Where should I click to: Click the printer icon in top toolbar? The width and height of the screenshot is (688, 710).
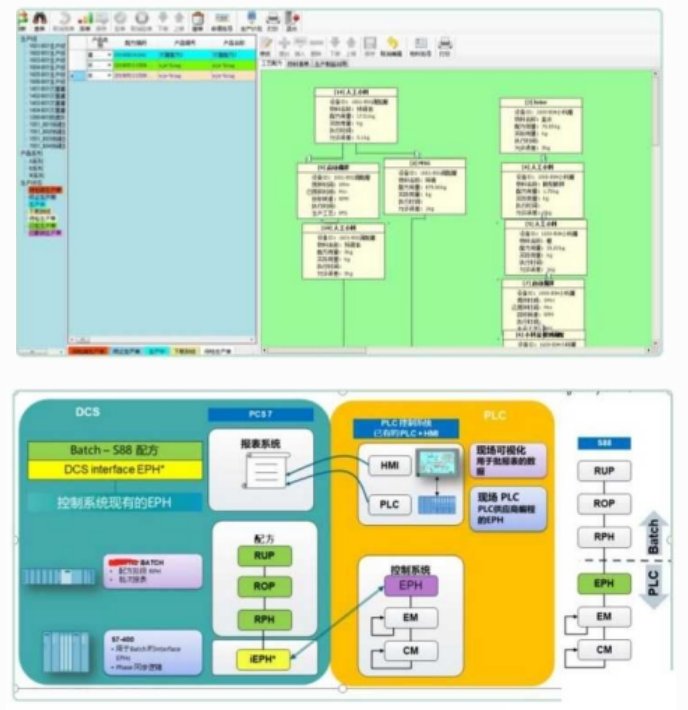point(273,18)
